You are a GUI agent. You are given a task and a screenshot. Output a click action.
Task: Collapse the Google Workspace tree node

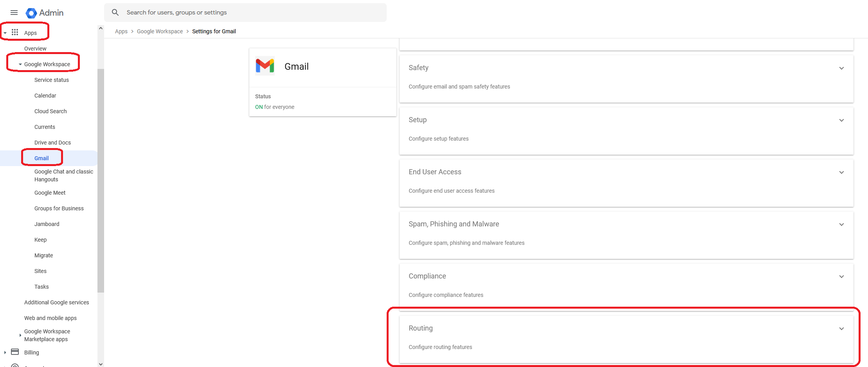click(20, 64)
